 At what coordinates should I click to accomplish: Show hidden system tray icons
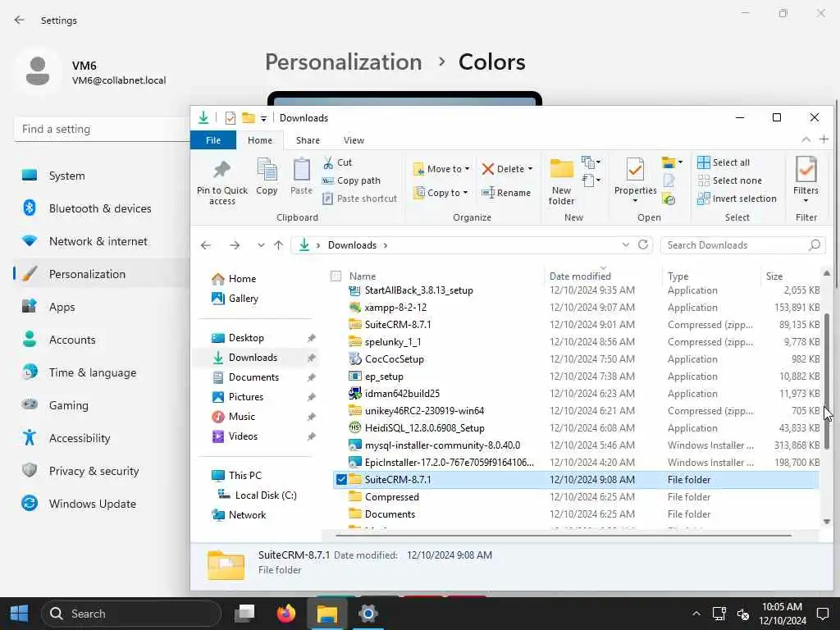[x=696, y=614]
